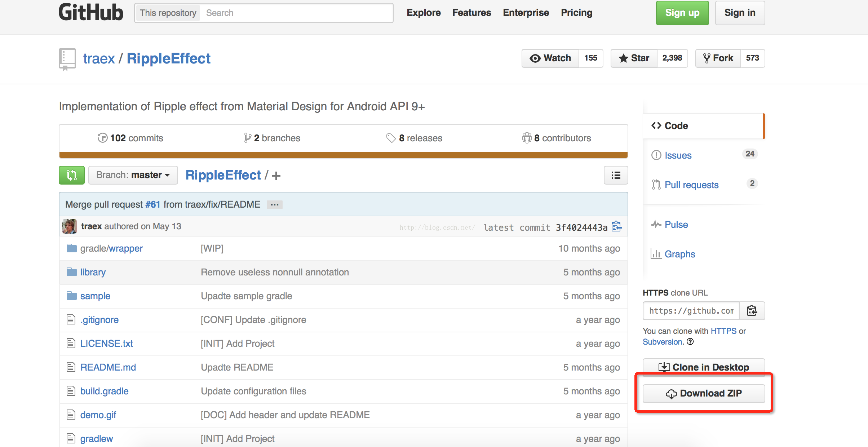
Task: Copy commit SHA 3f4024443a via clipboard icon
Action: (617, 227)
